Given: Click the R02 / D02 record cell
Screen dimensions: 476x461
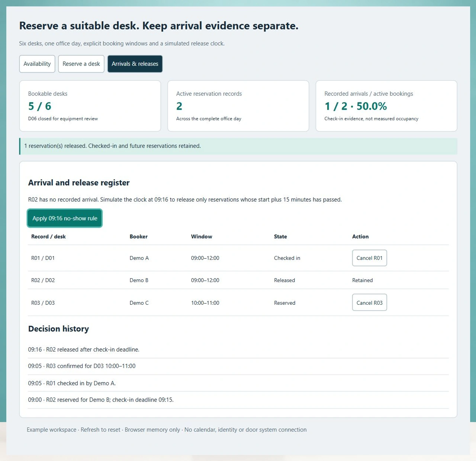Looking at the screenshot, I should click(43, 280).
